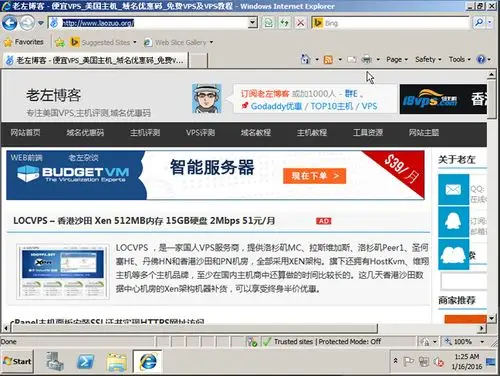The image size is (500, 376).
Task: Expand the address bar history dropdown
Action: tap(253, 23)
